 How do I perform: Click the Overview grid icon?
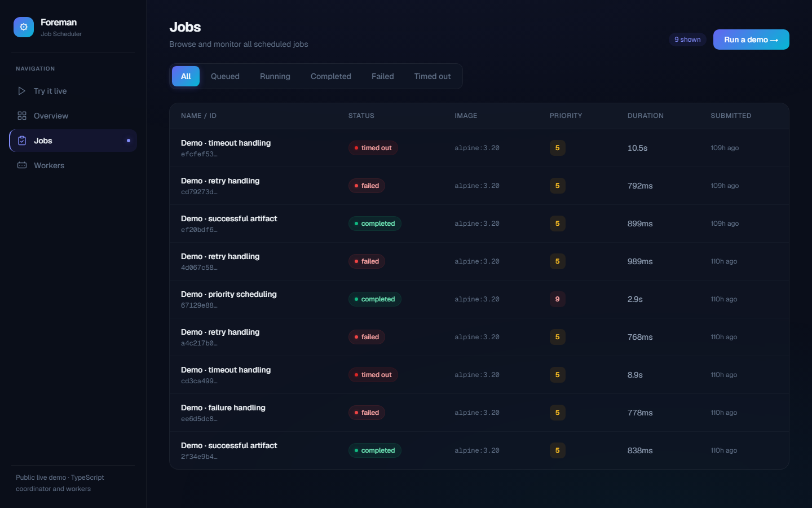click(x=22, y=116)
